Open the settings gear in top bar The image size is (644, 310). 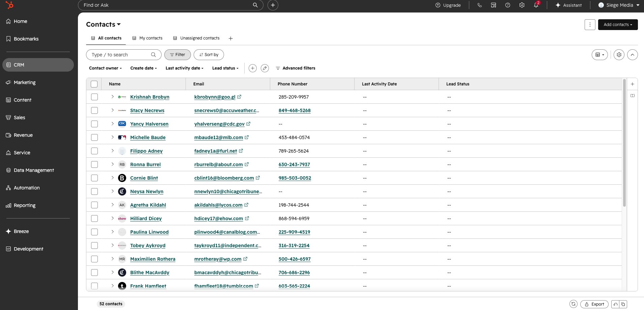point(522,5)
